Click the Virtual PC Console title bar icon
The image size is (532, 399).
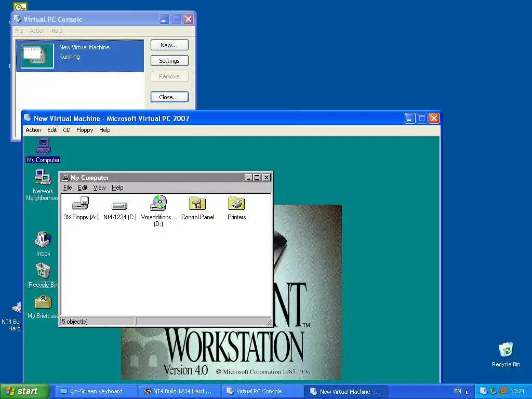coord(17,19)
